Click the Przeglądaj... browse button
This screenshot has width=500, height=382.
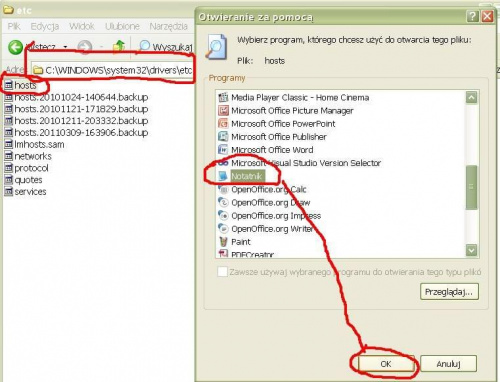(449, 292)
